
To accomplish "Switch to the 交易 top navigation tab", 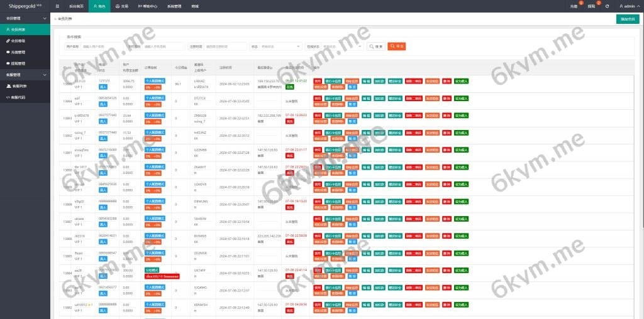I will 122,6.
